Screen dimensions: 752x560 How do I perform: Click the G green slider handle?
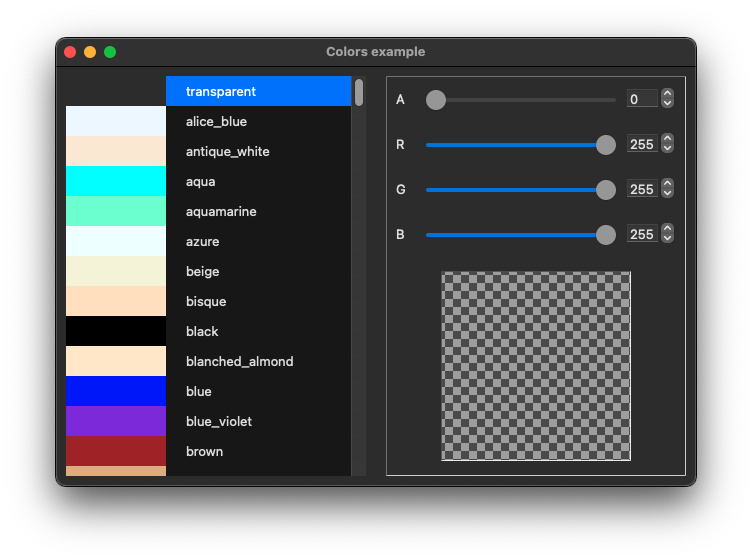(x=606, y=190)
